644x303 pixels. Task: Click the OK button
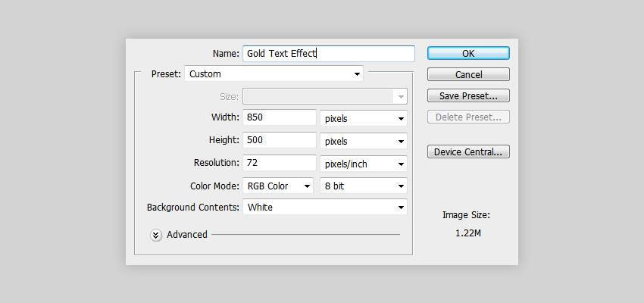coord(468,53)
